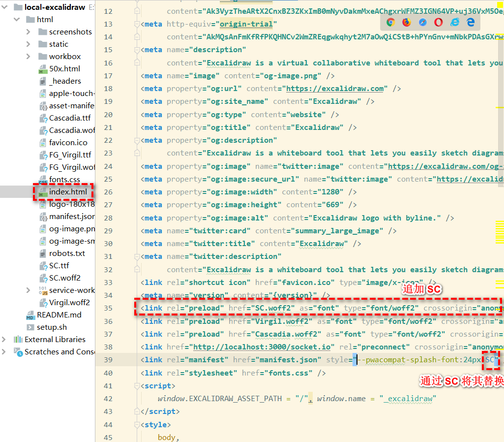The image size is (504, 442).
Task: Click the workbox folder icon
Action: (42, 57)
